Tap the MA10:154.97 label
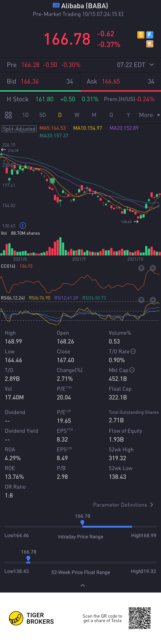This screenshot has width=161, height=644. [88, 128]
